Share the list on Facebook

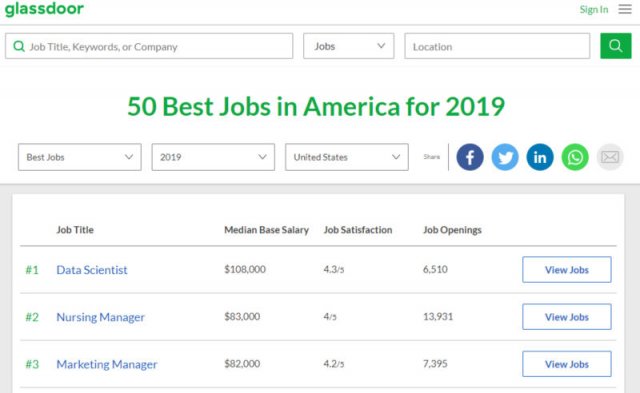coord(470,157)
